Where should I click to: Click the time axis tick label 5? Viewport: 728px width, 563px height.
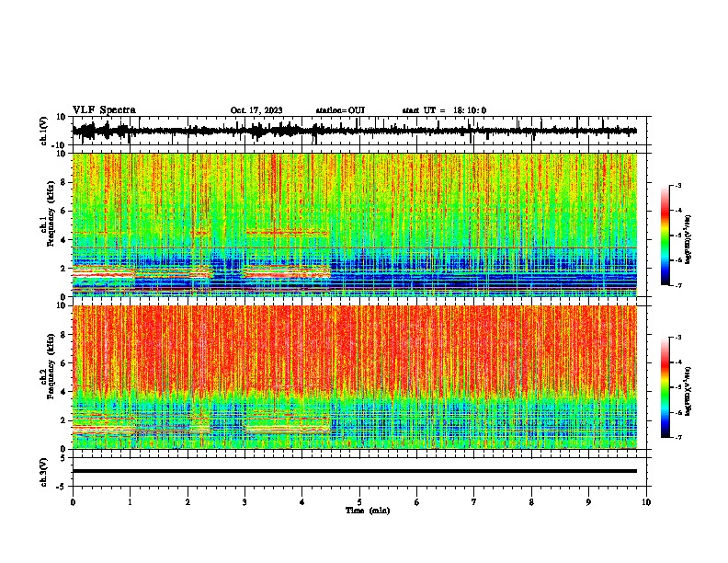click(x=359, y=502)
